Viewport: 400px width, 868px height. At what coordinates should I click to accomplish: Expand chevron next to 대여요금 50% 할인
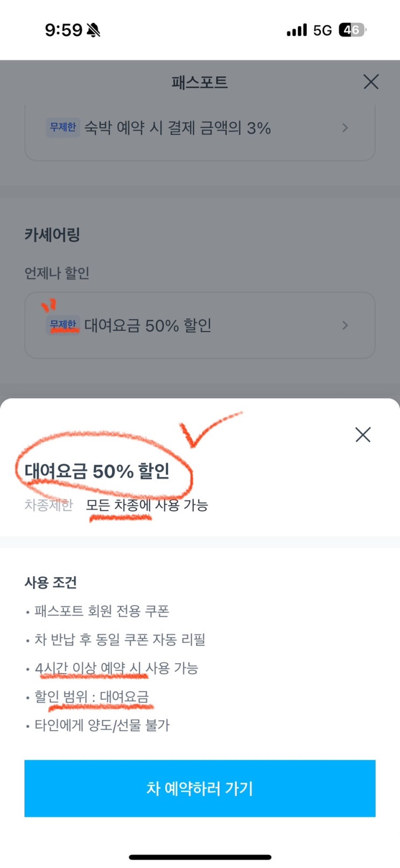pyautogui.click(x=345, y=325)
